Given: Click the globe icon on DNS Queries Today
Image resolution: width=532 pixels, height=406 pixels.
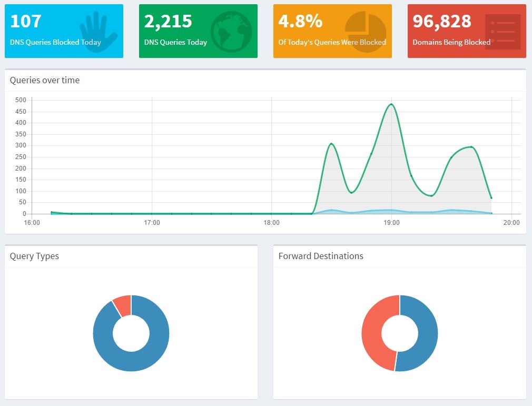Looking at the screenshot, I should (231, 32).
